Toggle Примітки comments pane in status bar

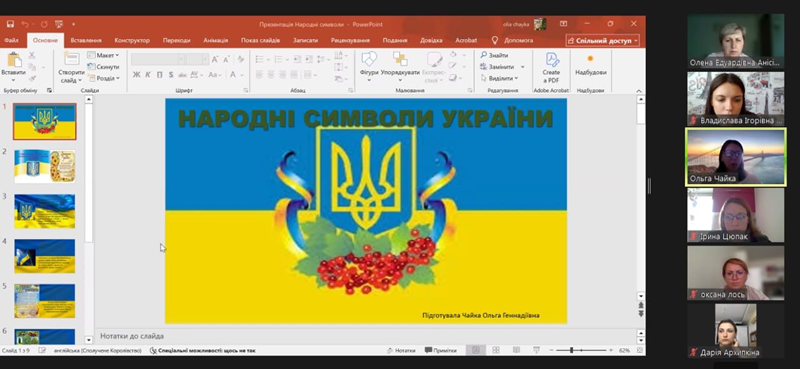441,351
